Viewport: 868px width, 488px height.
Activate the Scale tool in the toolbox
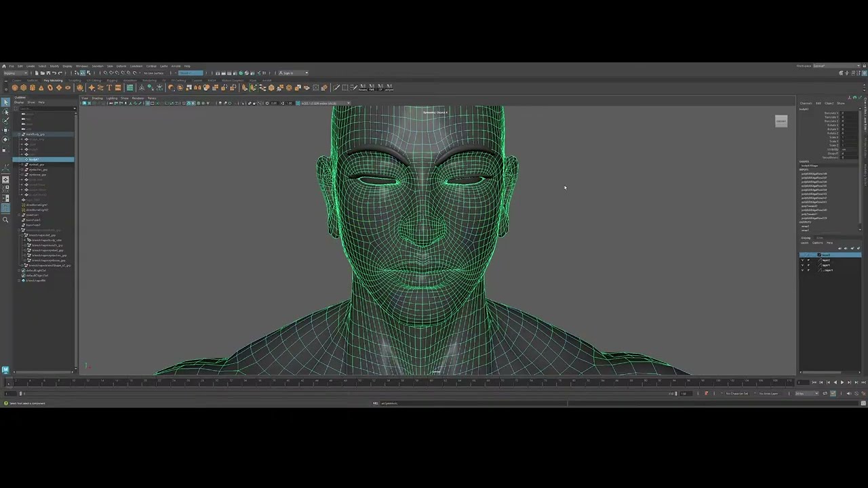pos(5,150)
